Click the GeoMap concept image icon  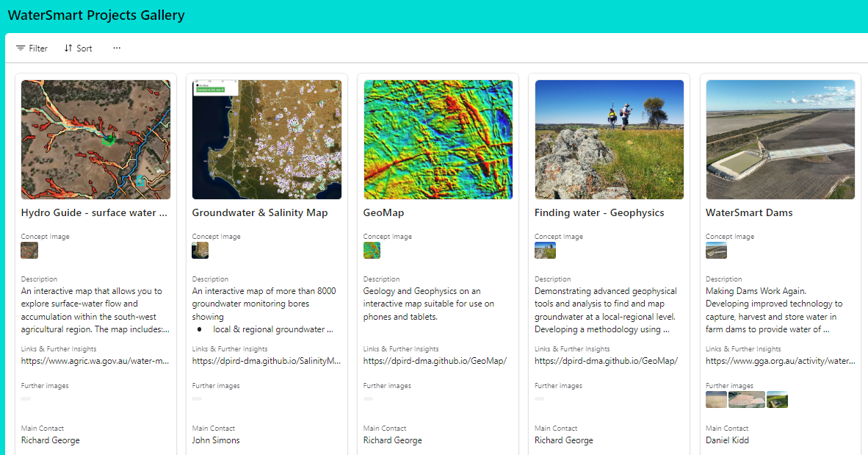pyautogui.click(x=372, y=251)
